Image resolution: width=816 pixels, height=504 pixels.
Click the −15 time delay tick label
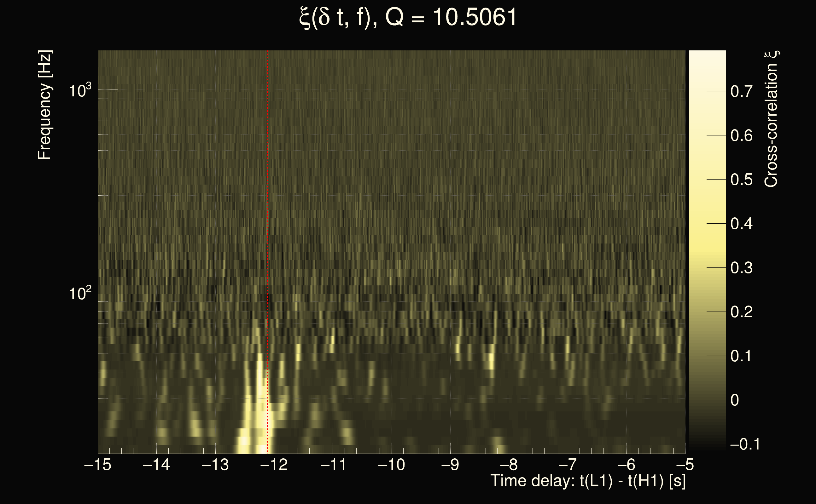pos(98,465)
